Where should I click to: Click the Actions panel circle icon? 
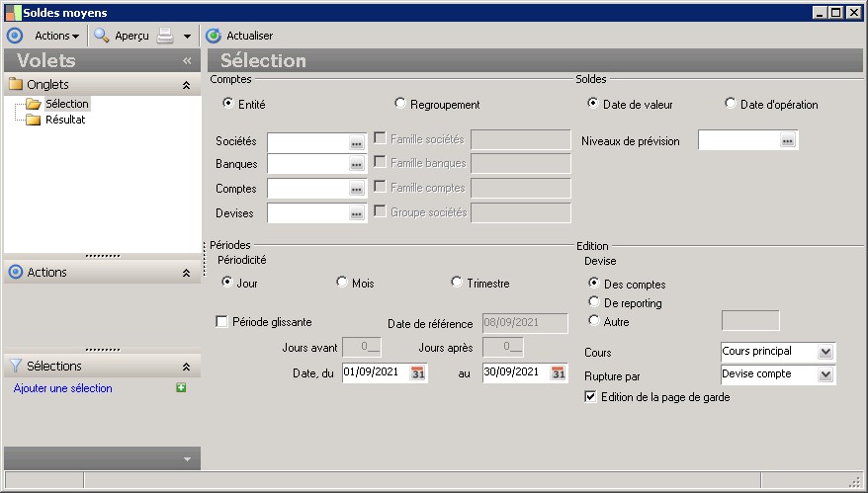click(16, 273)
